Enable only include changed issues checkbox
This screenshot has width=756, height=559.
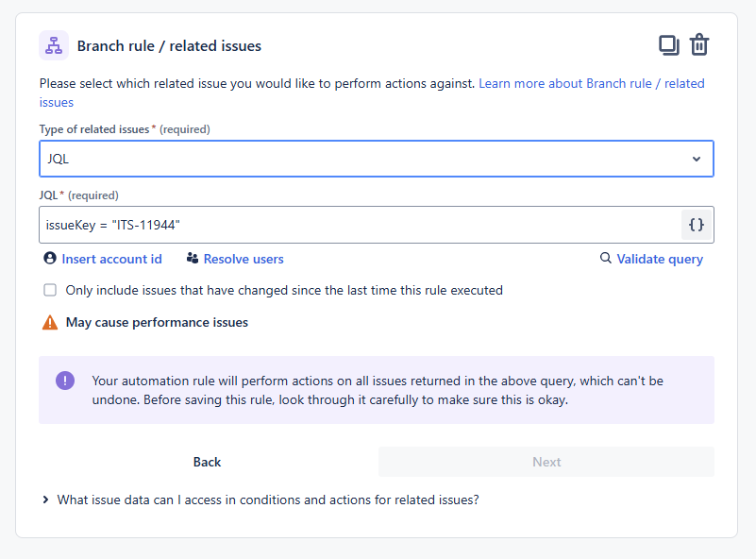pyautogui.click(x=50, y=291)
